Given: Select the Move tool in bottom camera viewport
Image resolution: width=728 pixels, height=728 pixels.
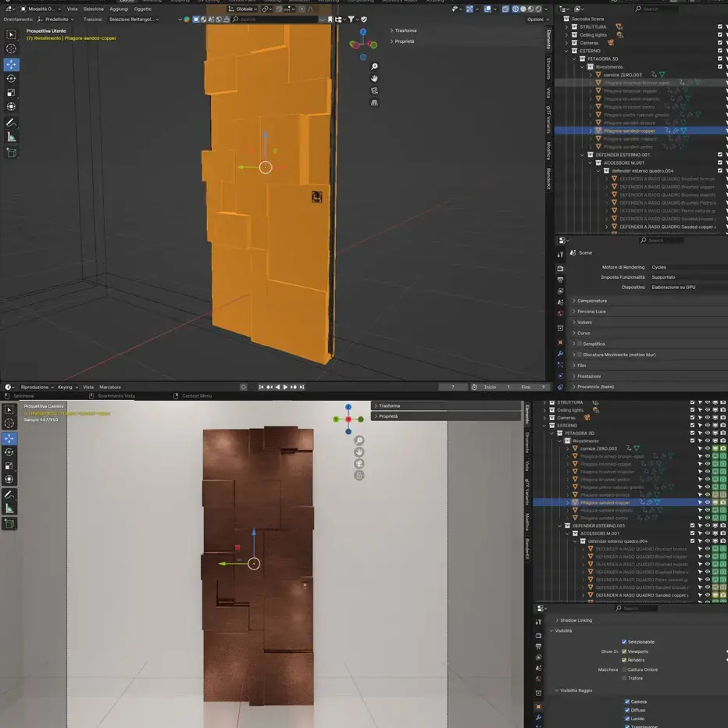Looking at the screenshot, I should [x=9, y=438].
